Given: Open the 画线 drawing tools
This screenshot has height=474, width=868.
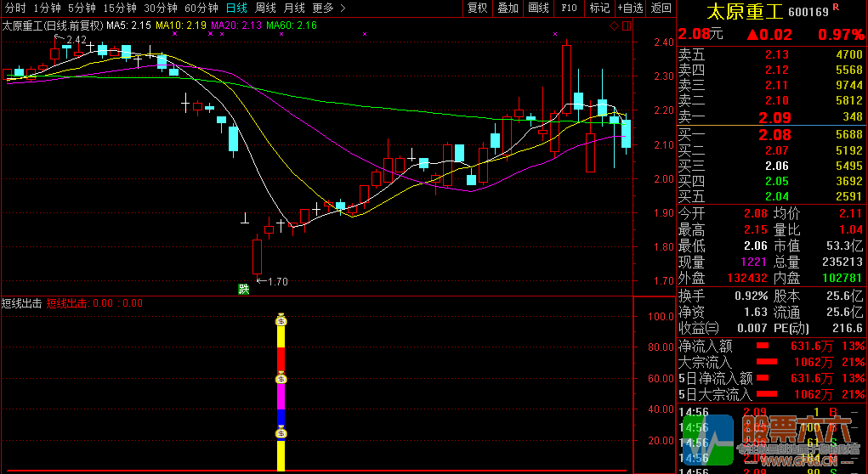Looking at the screenshot, I should tap(538, 8).
